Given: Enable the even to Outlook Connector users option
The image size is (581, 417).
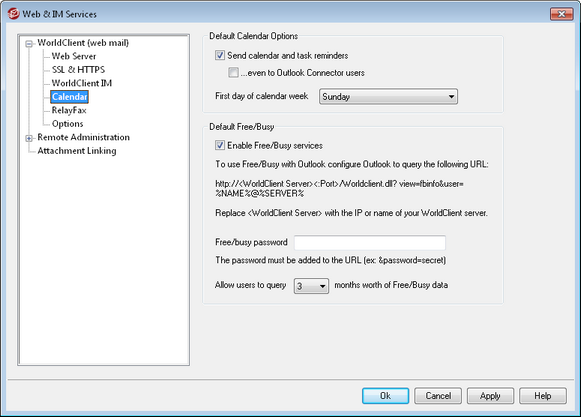Looking at the screenshot, I should coord(233,72).
